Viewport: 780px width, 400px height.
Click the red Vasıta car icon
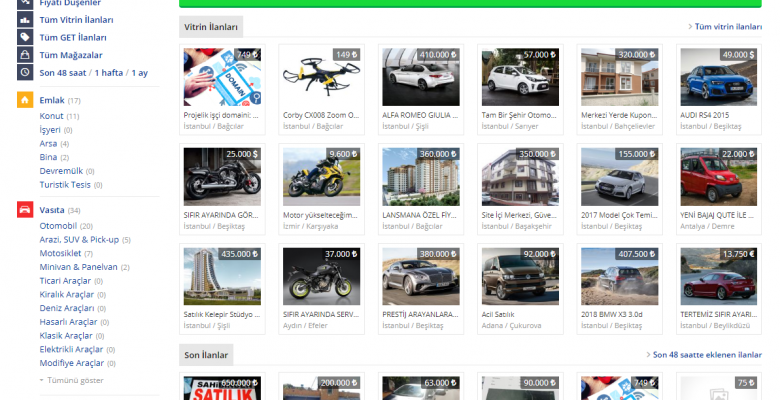[x=25, y=210]
